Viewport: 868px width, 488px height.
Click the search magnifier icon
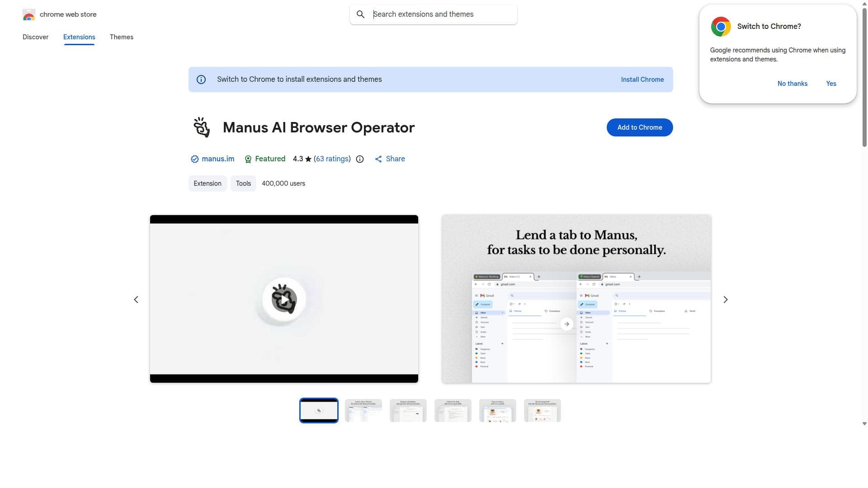tap(360, 14)
